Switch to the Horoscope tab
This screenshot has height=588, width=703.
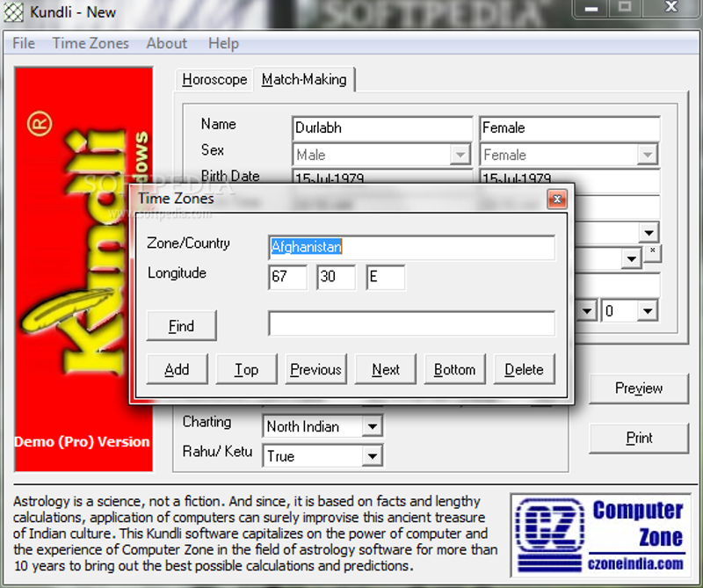[214, 79]
